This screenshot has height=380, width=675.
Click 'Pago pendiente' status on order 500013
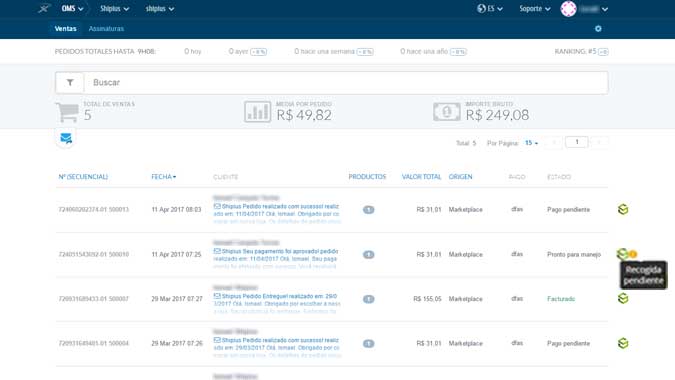568,210
